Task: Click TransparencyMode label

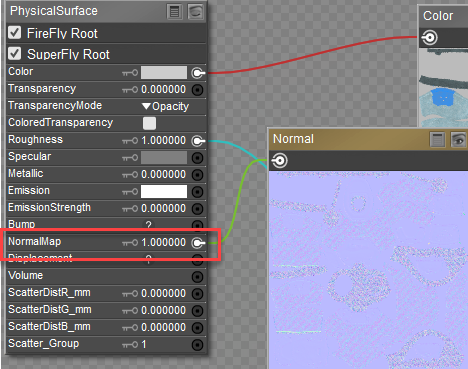Action: [x=55, y=105]
